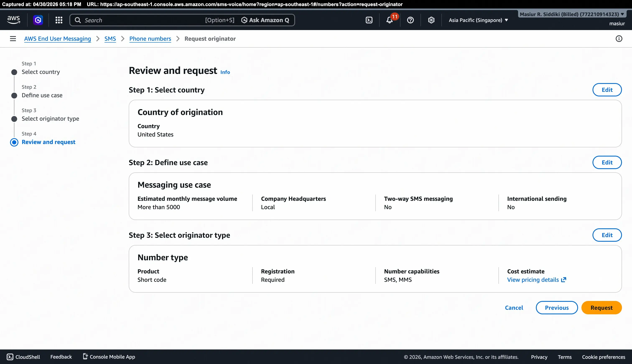632x364 pixels.
Task: Edit Step 1 Select country
Action: click(x=607, y=90)
